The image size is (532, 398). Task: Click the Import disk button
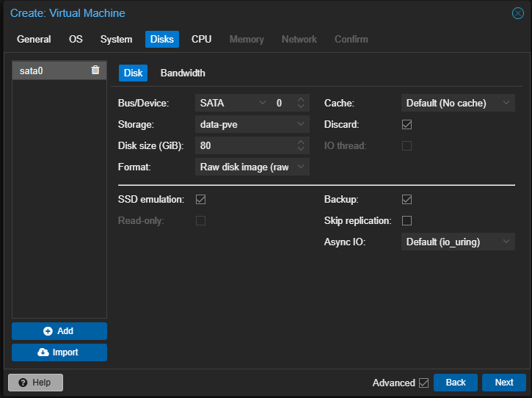[x=59, y=352]
